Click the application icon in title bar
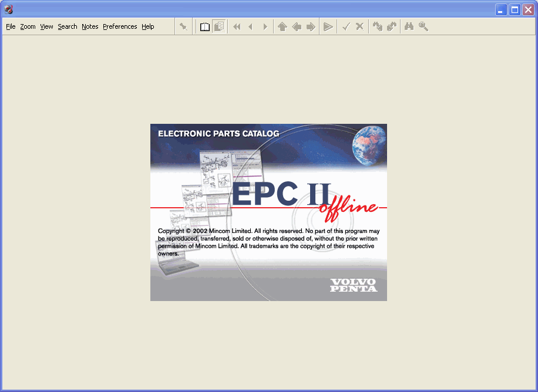This screenshot has height=392, width=538. [9, 9]
